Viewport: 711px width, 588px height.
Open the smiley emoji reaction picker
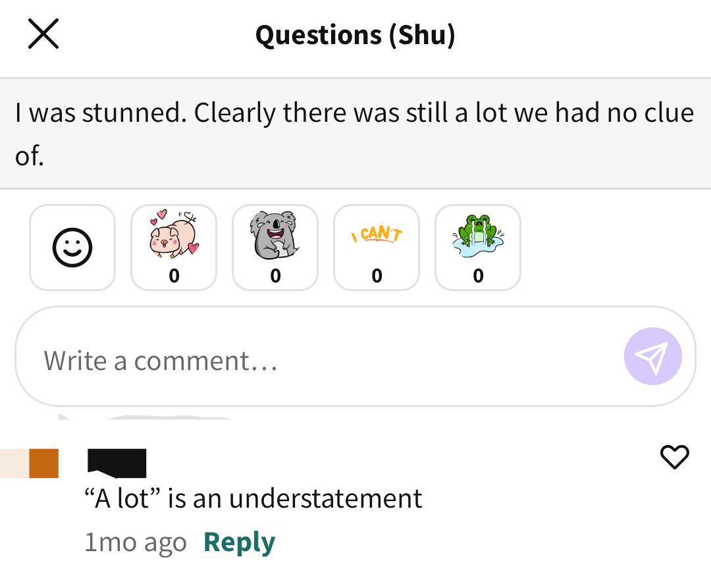[72, 248]
